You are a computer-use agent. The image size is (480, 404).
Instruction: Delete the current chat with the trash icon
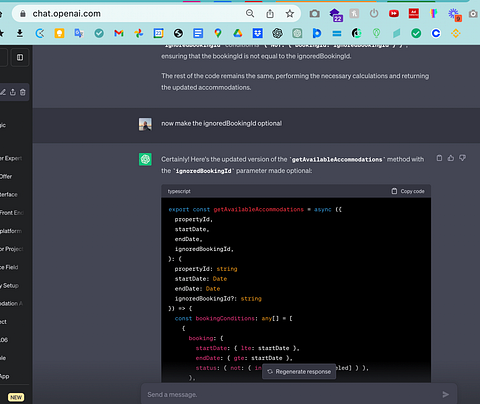(x=23, y=92)
